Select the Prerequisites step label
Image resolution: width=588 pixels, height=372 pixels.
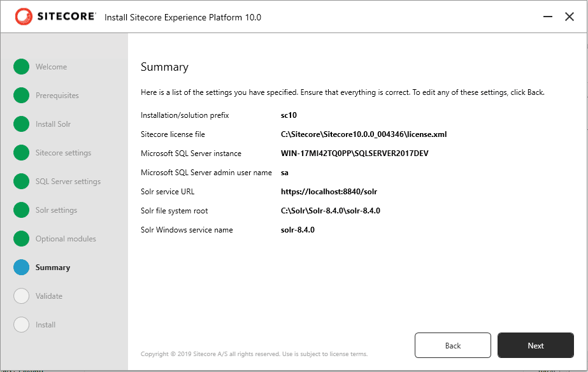pyautogui.click(x=57, y=96)
